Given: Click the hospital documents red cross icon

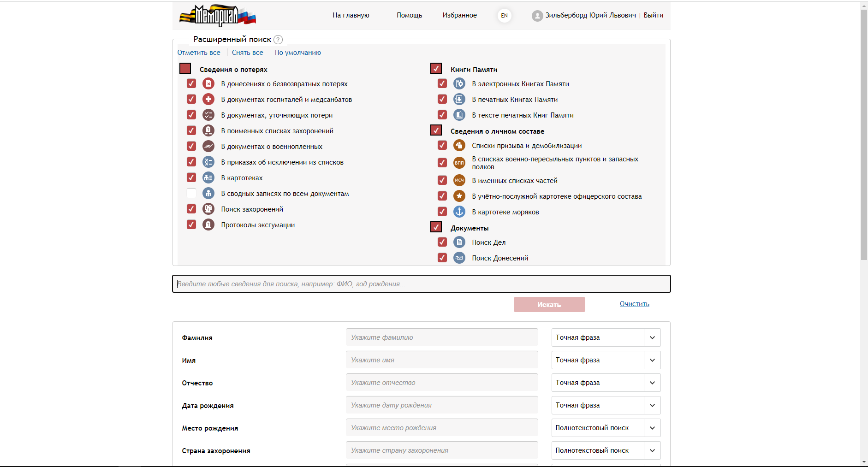Looking at the screenshot, I should 208,99.
